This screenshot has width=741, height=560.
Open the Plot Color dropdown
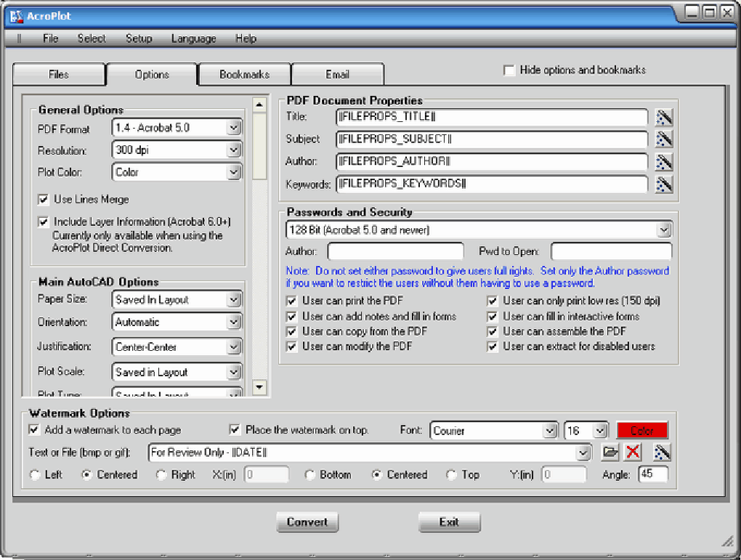[x=233, y=172]
